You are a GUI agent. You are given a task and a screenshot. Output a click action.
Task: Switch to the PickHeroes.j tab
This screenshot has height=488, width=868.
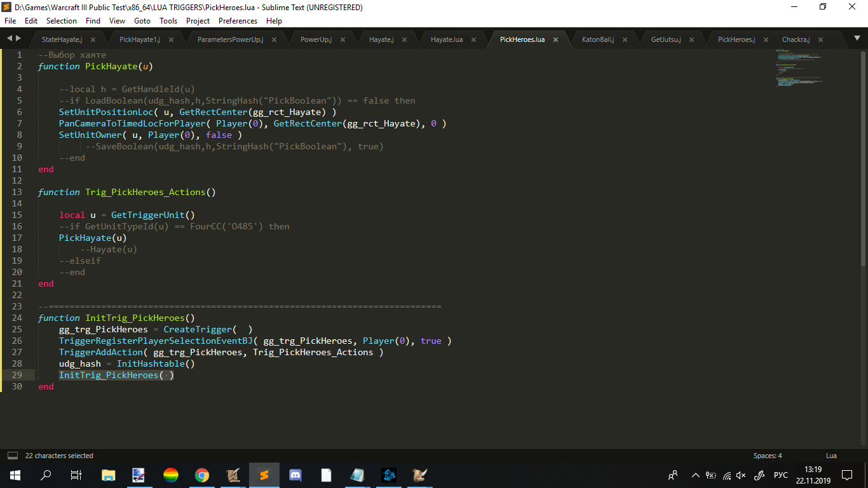(x=736, y=39)
